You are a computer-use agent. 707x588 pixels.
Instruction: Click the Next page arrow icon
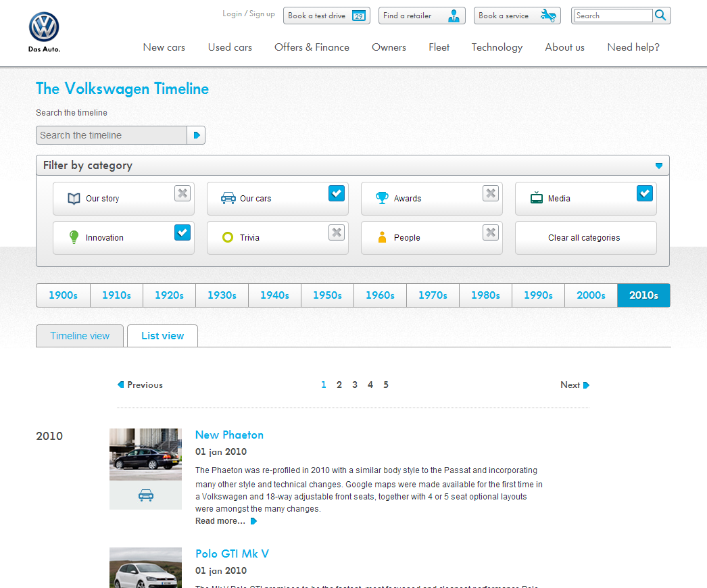[x=586, y=385]
